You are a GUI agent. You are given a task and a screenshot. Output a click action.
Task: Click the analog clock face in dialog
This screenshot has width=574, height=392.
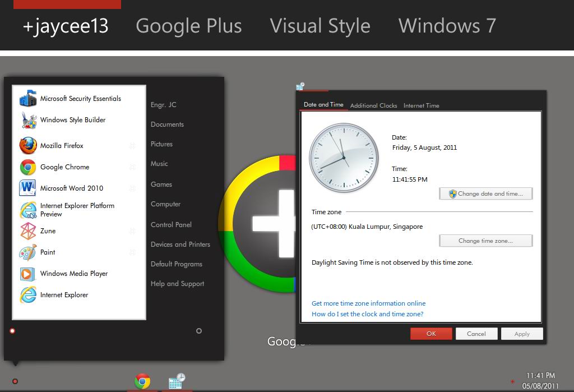click(x=344, y=158)
